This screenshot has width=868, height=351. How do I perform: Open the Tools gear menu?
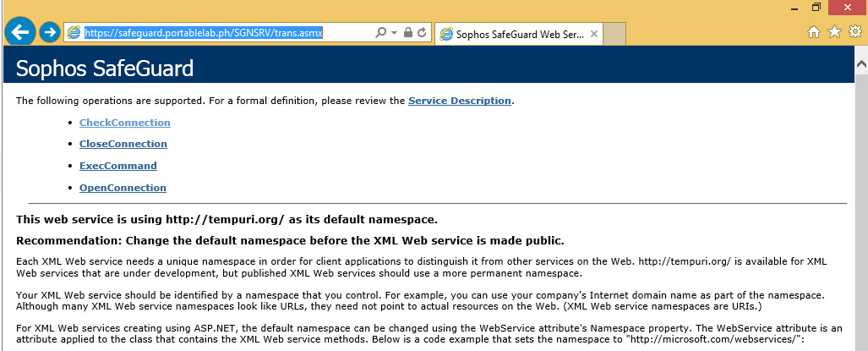click(855, 33)
